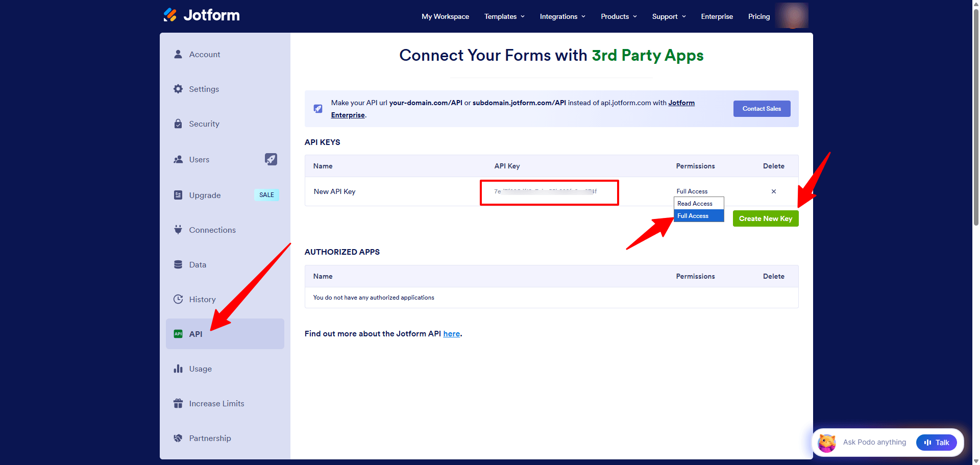Click the Upgrade sidebar icon
The image size is (980, 465).
pyautogui.click(x=178, y=195)
